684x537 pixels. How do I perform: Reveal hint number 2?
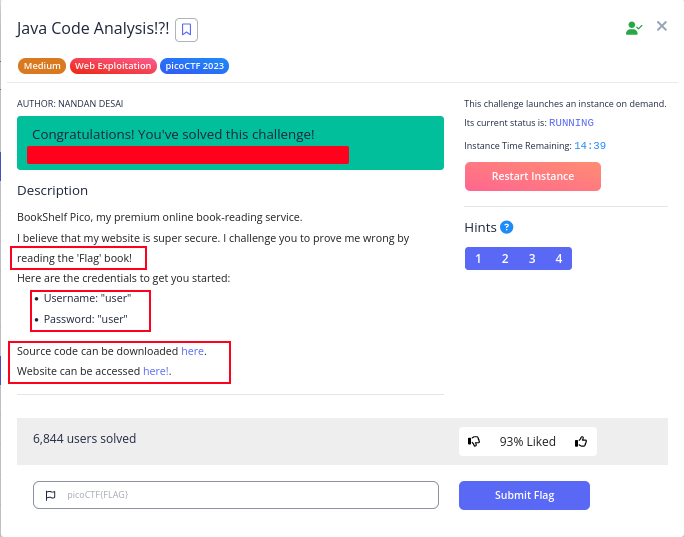(x=505, y=259)
